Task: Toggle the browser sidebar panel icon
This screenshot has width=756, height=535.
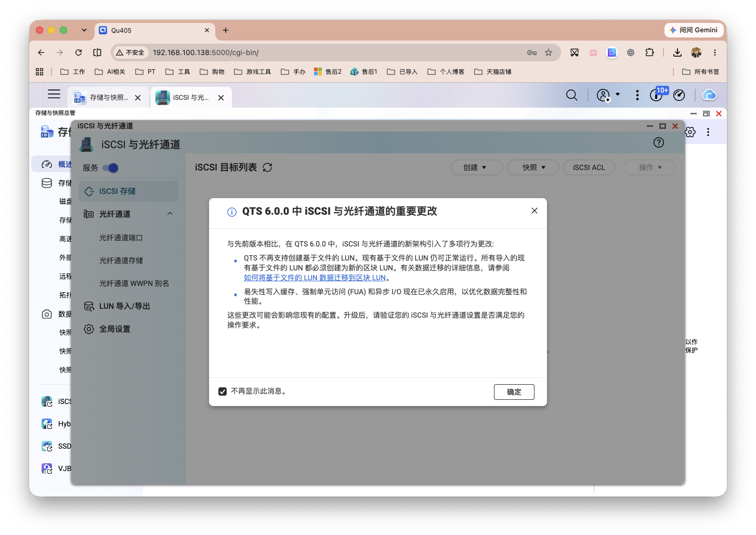Action: click(x=97, y=53)
